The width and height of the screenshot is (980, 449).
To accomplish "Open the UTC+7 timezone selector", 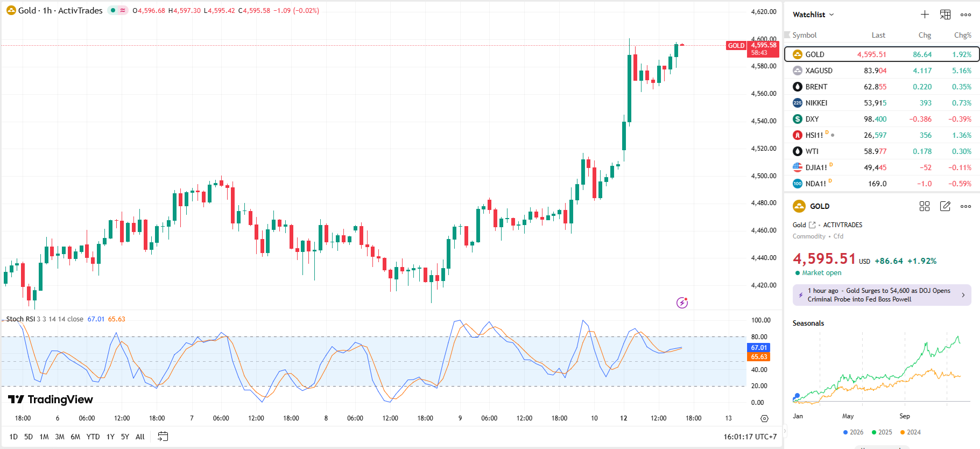I will click(750, 437).
